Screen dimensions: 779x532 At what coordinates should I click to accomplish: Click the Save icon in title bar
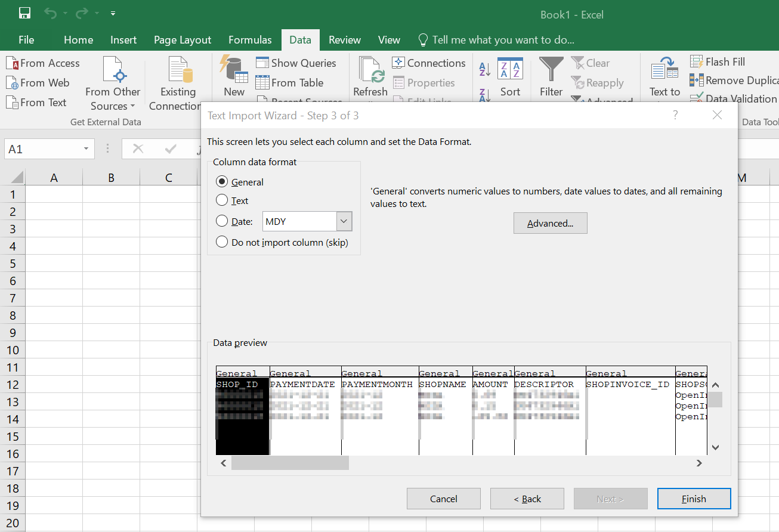(x=24, y=14)
